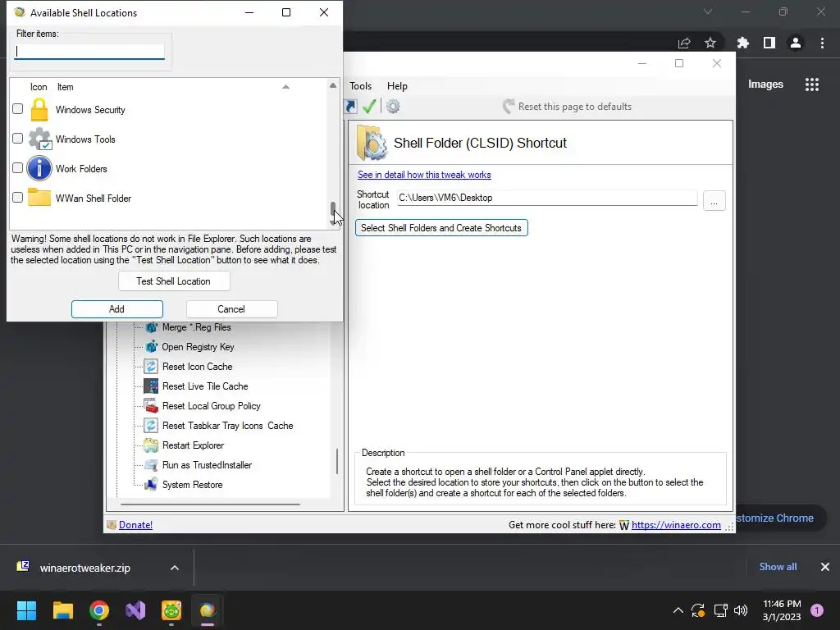Open the Chrome profile icon
Screen dimensions: 840x630
click(796, 43)
